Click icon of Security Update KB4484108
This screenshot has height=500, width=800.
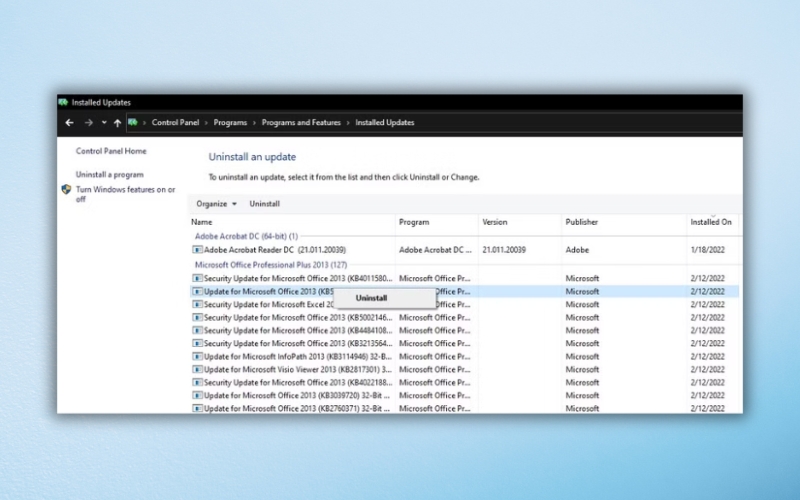click(x=197, y=331)
